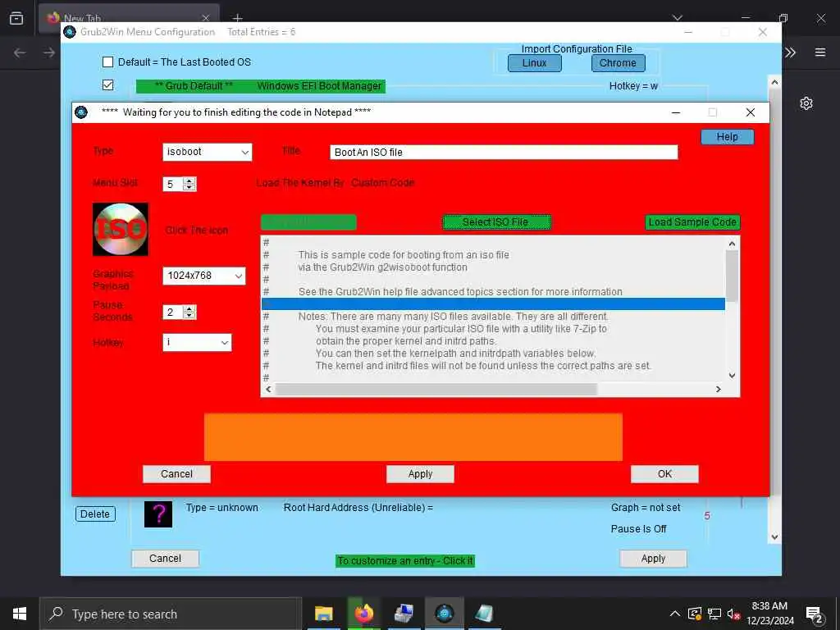Click Apply in the red dialog
840x630 pixels.
[420, 474]
